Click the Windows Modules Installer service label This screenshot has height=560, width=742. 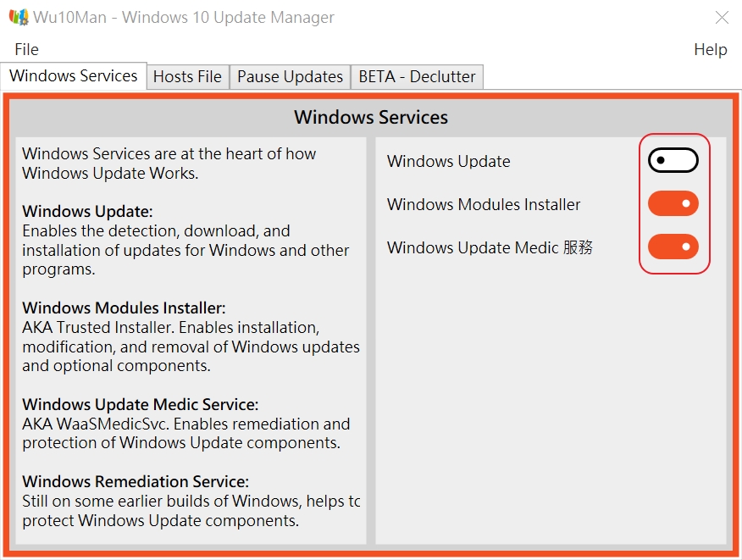[x=484, y=204]
